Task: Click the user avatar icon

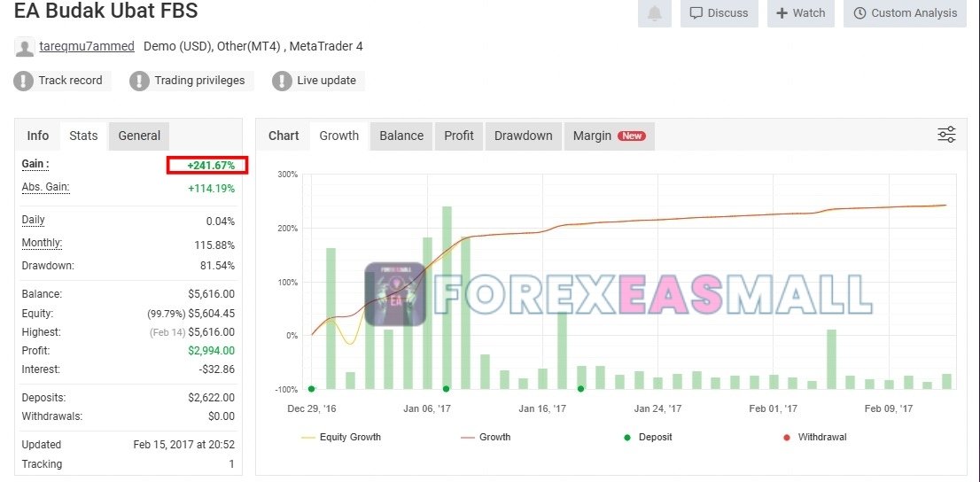Action: (25, 47)
